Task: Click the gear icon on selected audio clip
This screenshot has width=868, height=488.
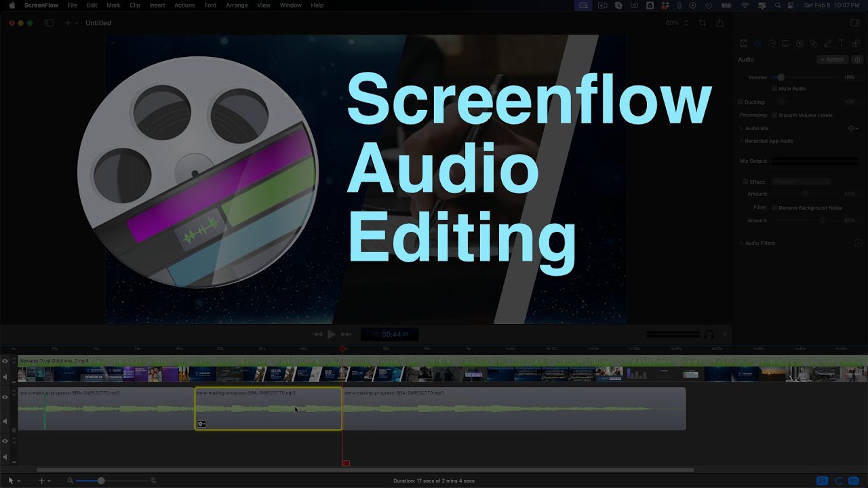Action: click(201, 424)
